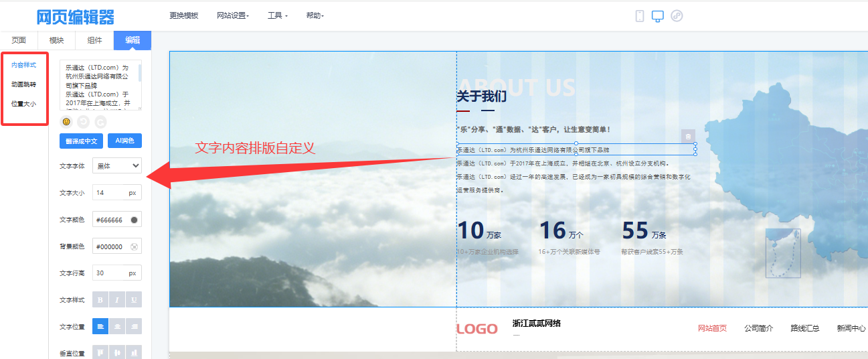Delete the selected text block via trash icon

tap(688, 136)
